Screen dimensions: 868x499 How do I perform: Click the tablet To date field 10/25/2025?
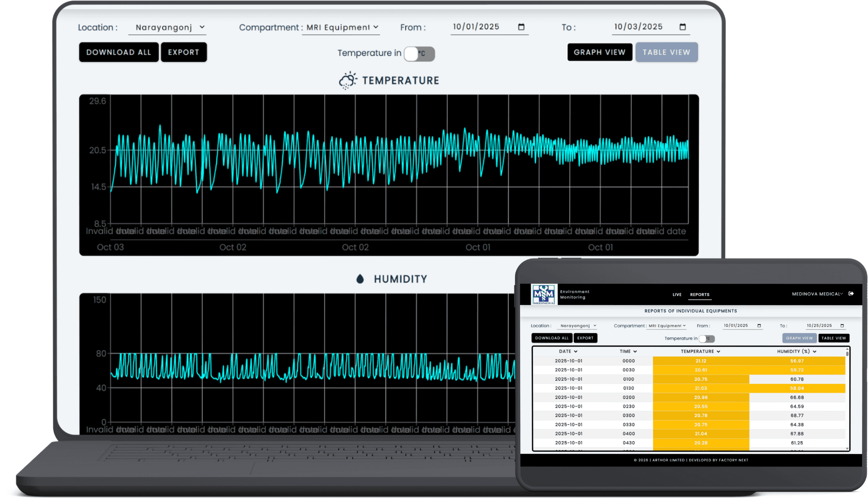[825, 326]
